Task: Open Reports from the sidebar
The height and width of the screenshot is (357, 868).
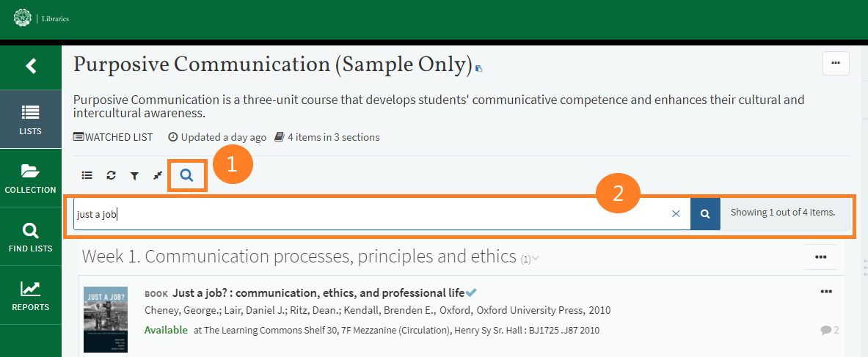Action: coord(31,295)
